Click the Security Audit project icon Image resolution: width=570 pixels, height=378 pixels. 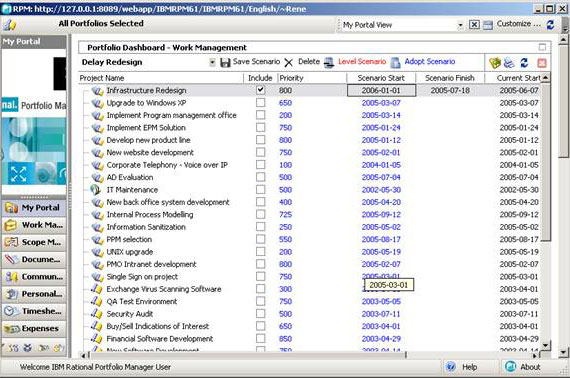pyautogui.click(x=96, y=314)
